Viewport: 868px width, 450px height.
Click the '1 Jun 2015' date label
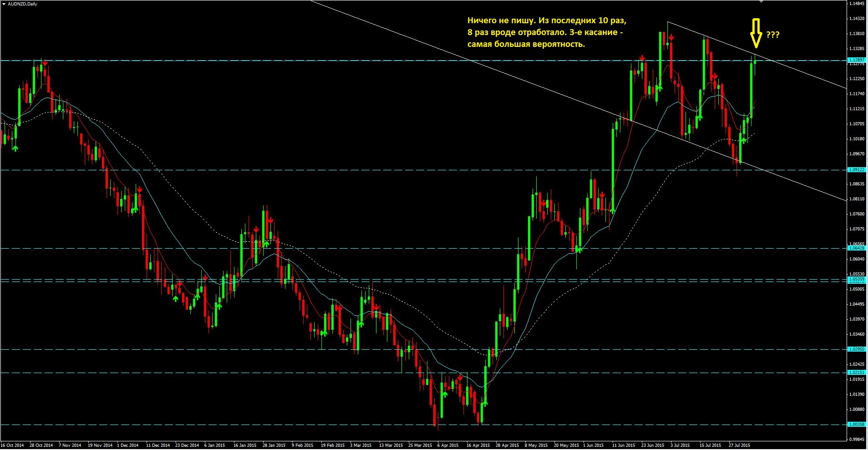point(594,445)
